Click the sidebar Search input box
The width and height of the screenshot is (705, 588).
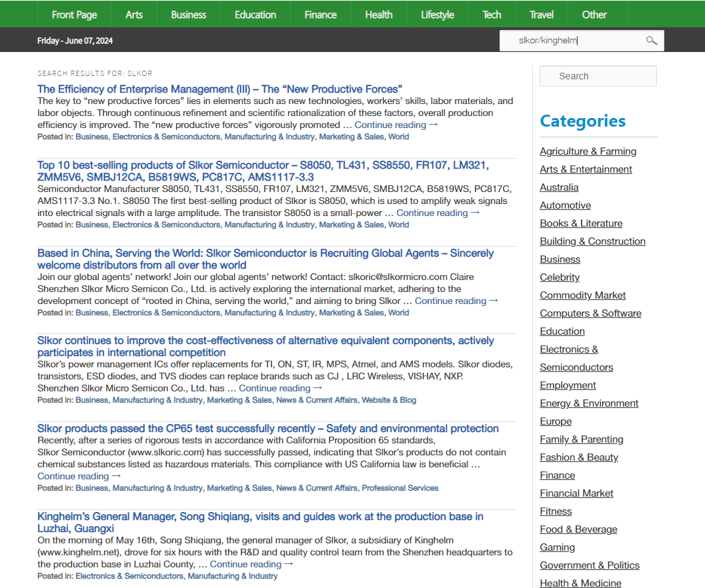coord(598,76)
